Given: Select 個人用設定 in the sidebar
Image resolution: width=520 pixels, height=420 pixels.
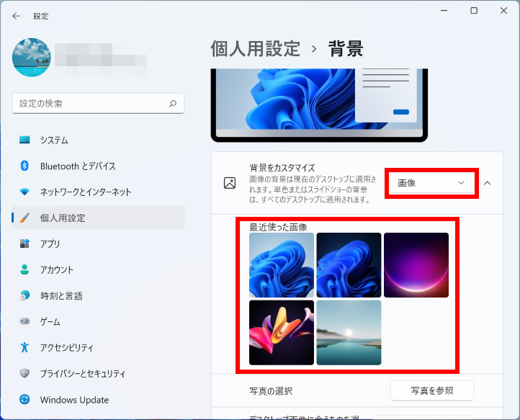Looking at the screenshot, I should pos(98,218).
